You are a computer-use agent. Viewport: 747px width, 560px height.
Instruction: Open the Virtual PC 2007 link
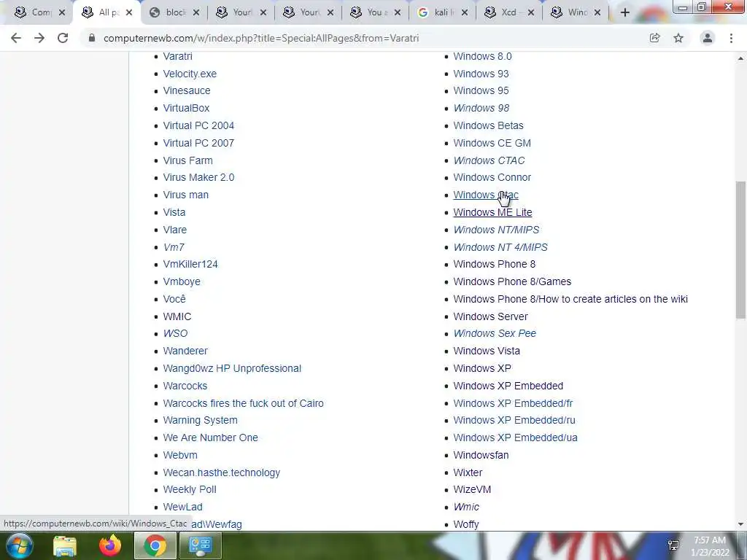pyautogui.click(x=198, y=143)
